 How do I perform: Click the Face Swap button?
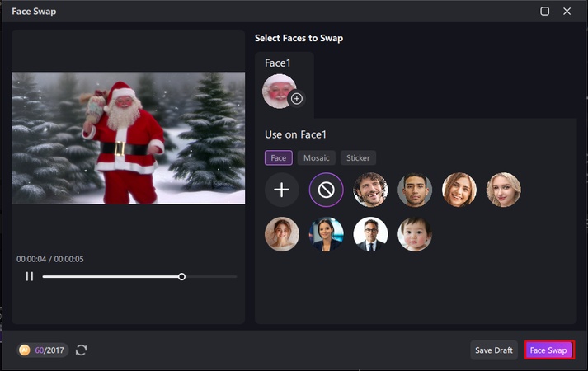(x=548, y=350)
